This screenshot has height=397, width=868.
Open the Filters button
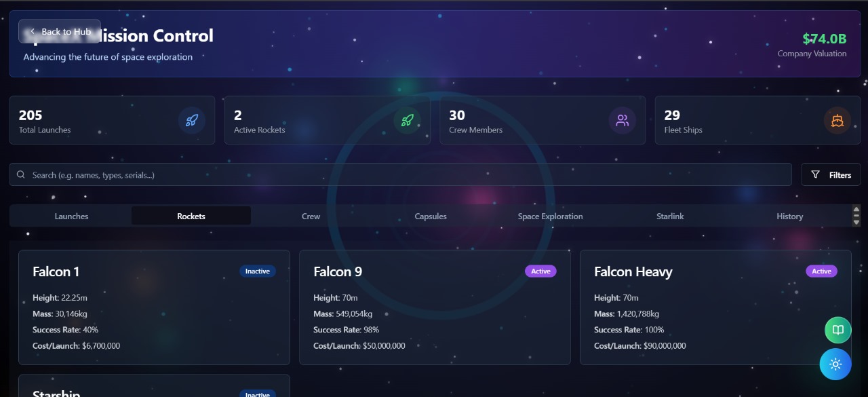coord(831,174)
